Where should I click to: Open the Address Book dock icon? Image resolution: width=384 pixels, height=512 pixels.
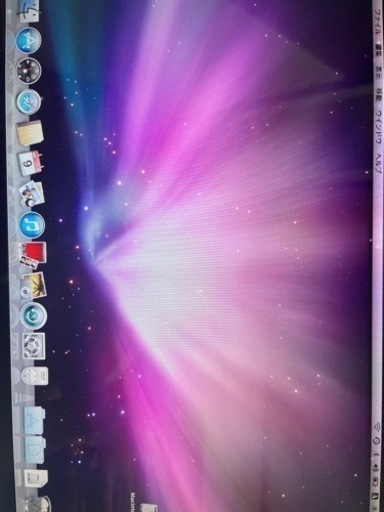pos(30,133)
